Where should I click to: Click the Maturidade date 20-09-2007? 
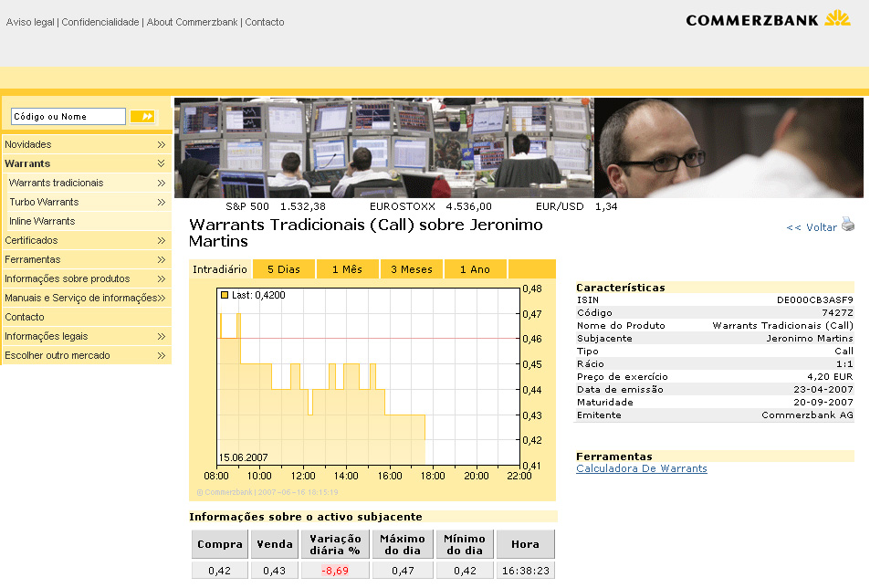point(823,402)
